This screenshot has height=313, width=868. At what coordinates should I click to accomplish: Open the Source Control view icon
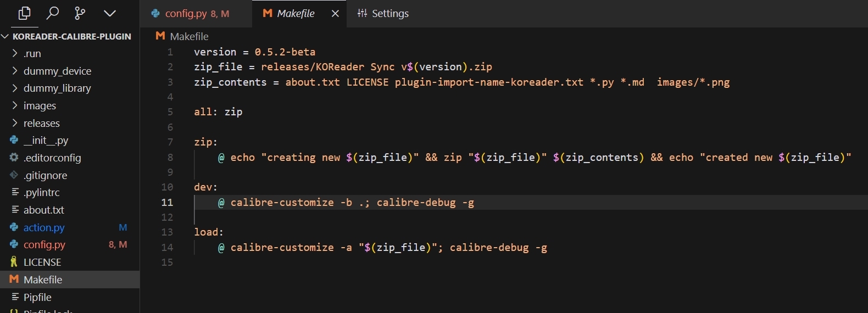pyautogui.click(x=80, y=13)
